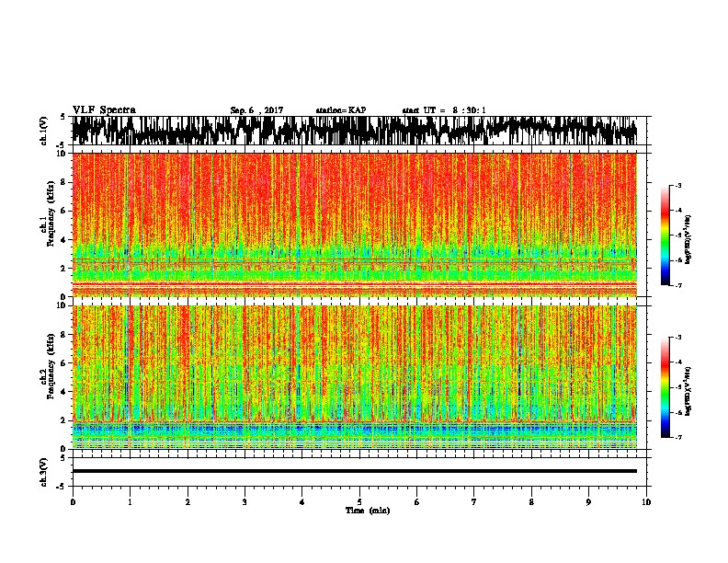Click the time axis tick label "2"
This screenshot has width=728, height=563.
click(x=188, y=502)
